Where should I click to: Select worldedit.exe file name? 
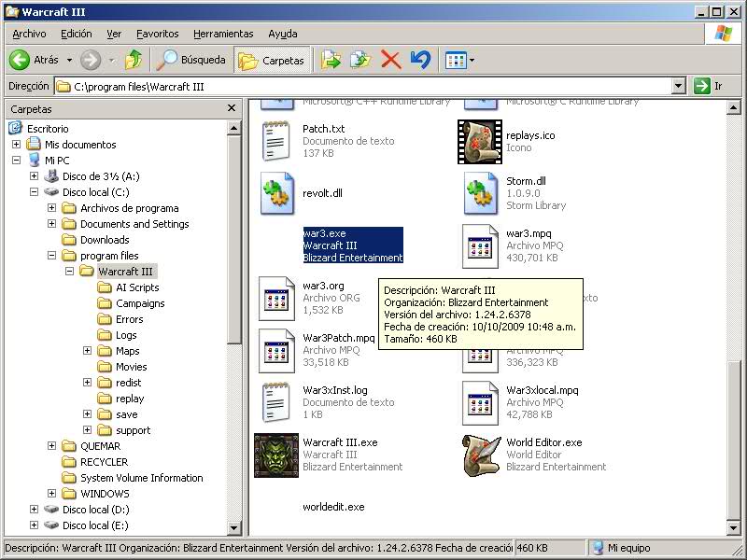tap(333, 507)
